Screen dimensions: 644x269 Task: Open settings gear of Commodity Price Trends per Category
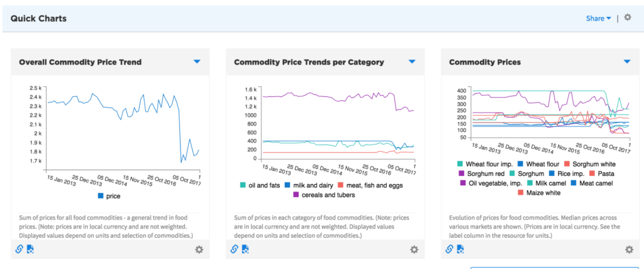[x=414, y=250]
